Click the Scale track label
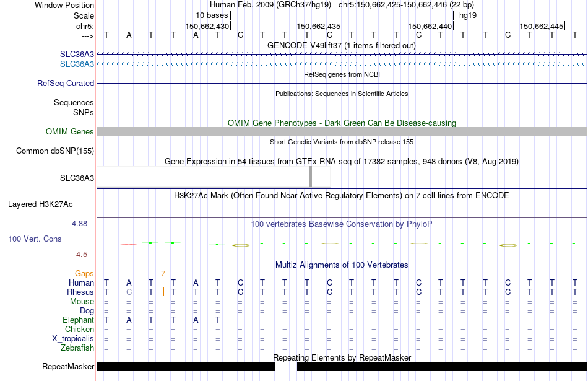The width and height of the screenshot is (588, 381). click(x=84, y=15)
